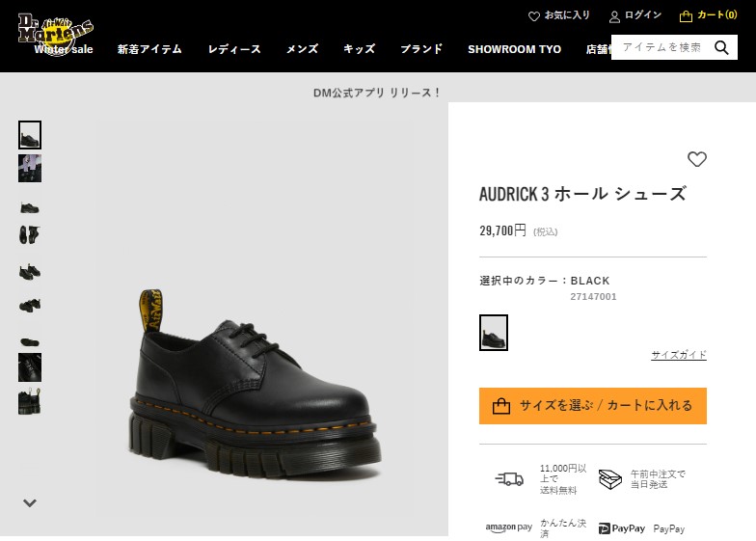Open the ブランド menu

(x=421, y=49)
